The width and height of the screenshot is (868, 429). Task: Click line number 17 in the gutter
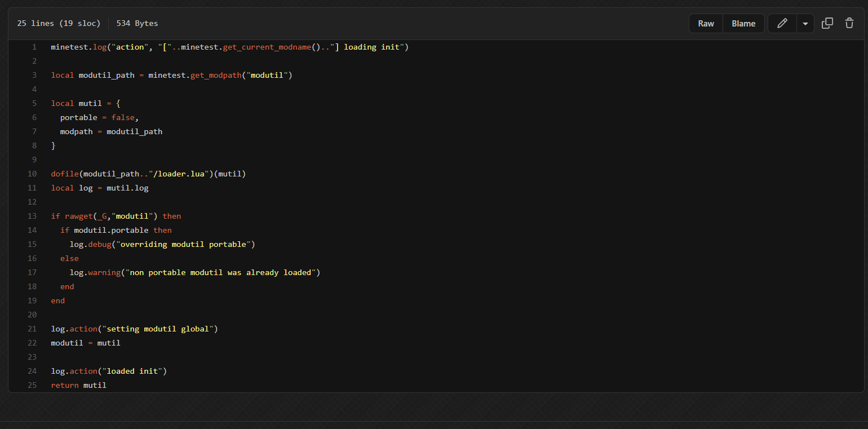click(32, 273)
